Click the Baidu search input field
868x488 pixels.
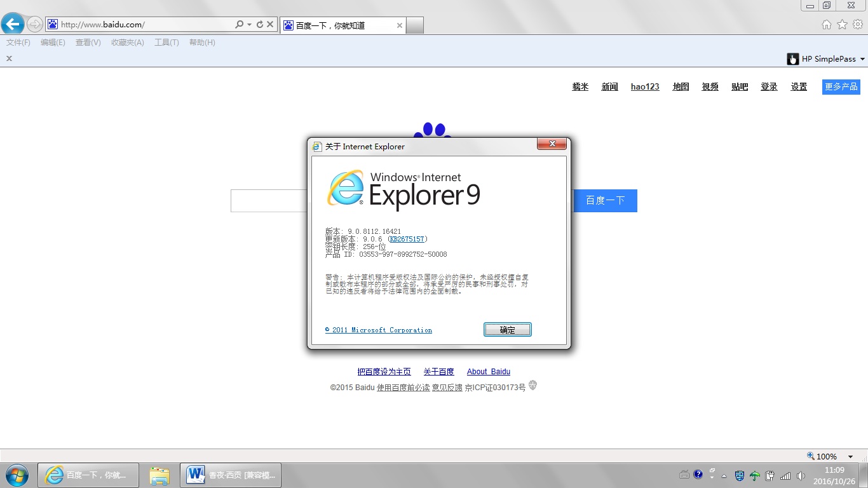[269, 201]
